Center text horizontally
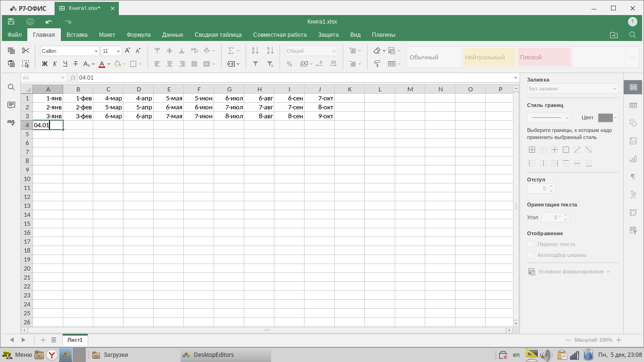The height and width of the screenshot is (362, 644). pos(170,64)
